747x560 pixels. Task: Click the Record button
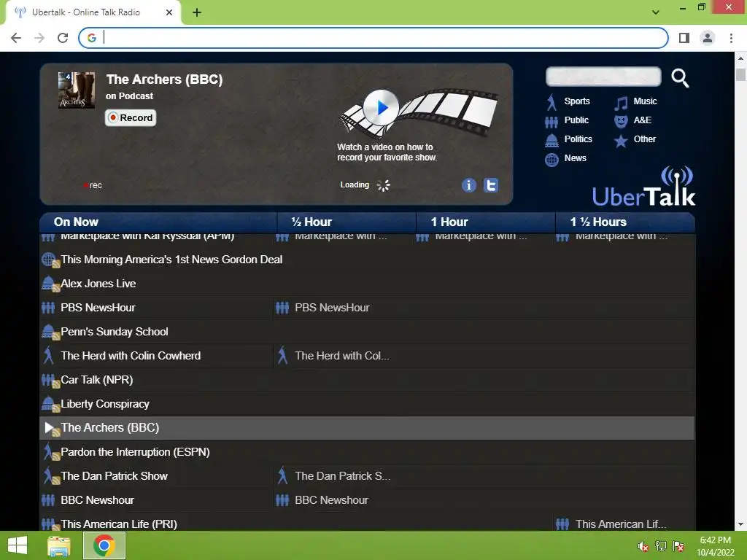pyautogui.click(x=131, y=117)
